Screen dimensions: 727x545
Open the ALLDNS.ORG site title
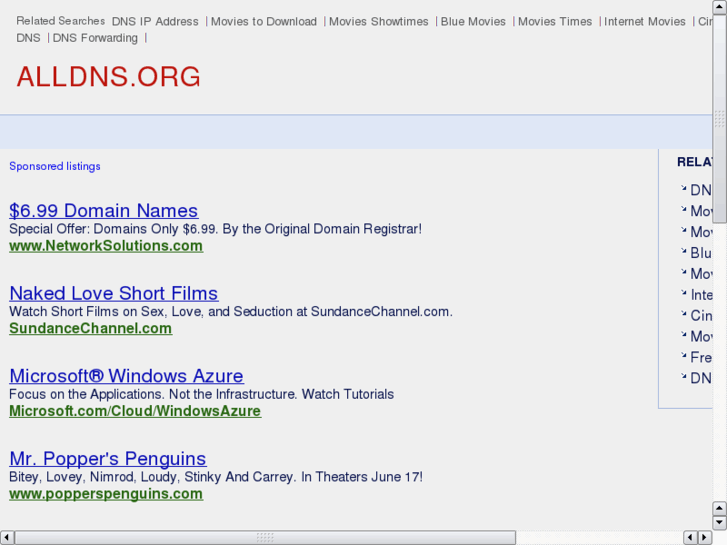(108, 77)
